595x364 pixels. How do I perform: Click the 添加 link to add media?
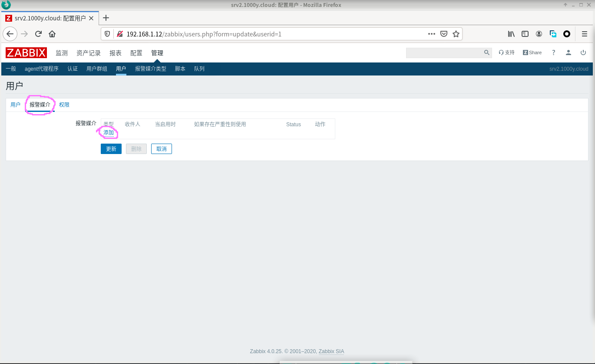(109, 133)
